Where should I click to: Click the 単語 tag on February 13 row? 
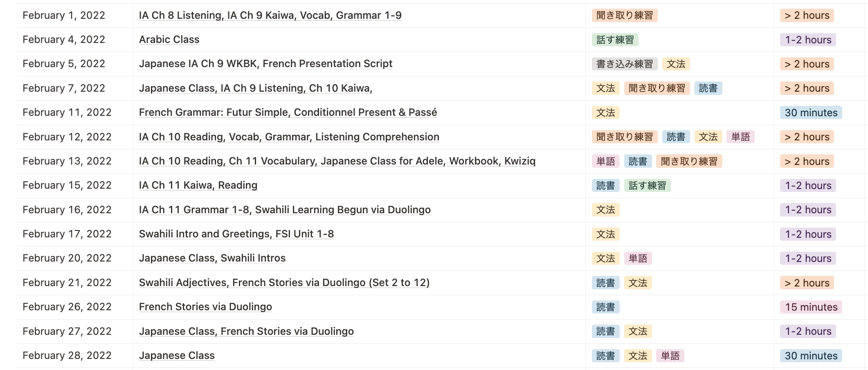(605, 162)
